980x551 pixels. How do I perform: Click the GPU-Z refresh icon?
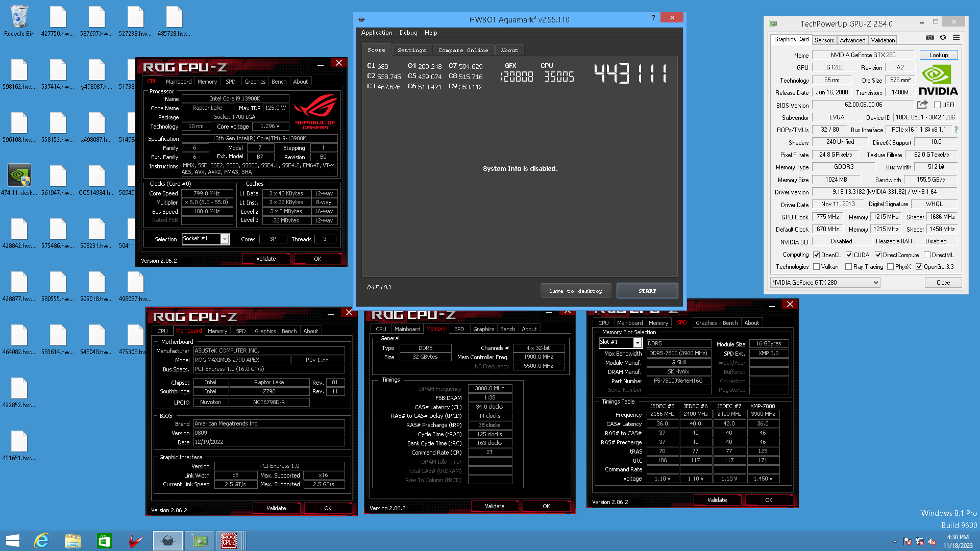[943, 37]
